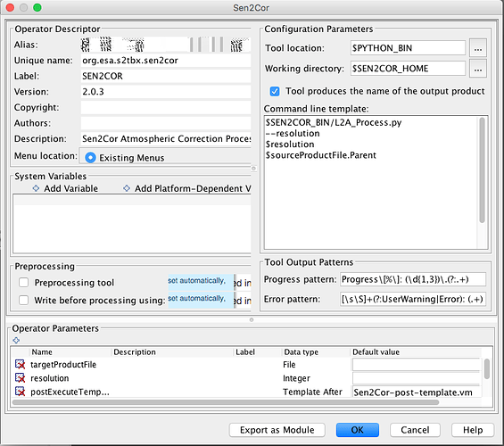This screenshot has width=504, height=446.
Task: Edit the Label field SEN2COR
Action: pos(166,76)
